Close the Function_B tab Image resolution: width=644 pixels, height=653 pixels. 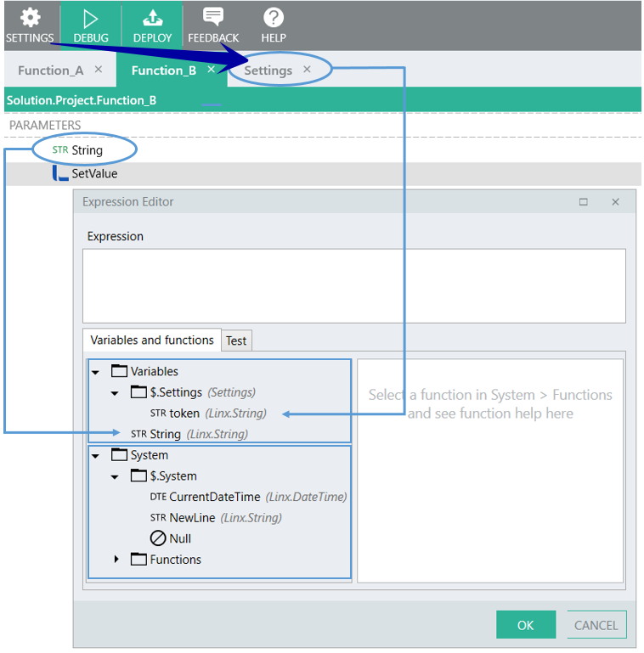click(212, 69)
